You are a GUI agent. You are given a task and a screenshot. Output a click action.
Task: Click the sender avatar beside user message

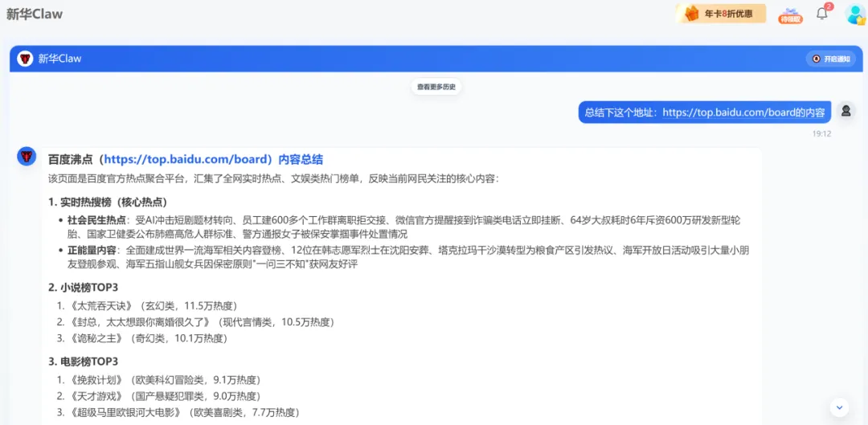coord(845,111)
